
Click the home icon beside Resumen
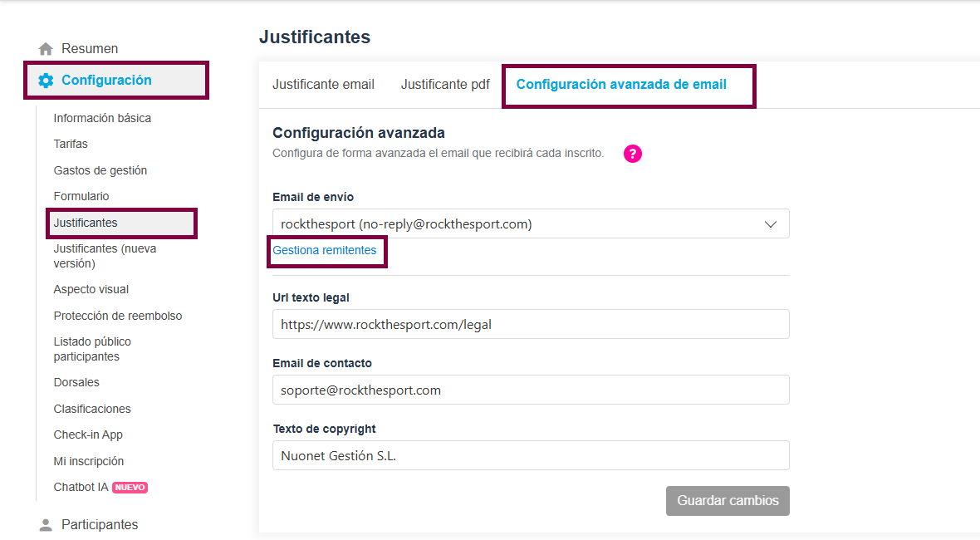click(x=46, y=49)
